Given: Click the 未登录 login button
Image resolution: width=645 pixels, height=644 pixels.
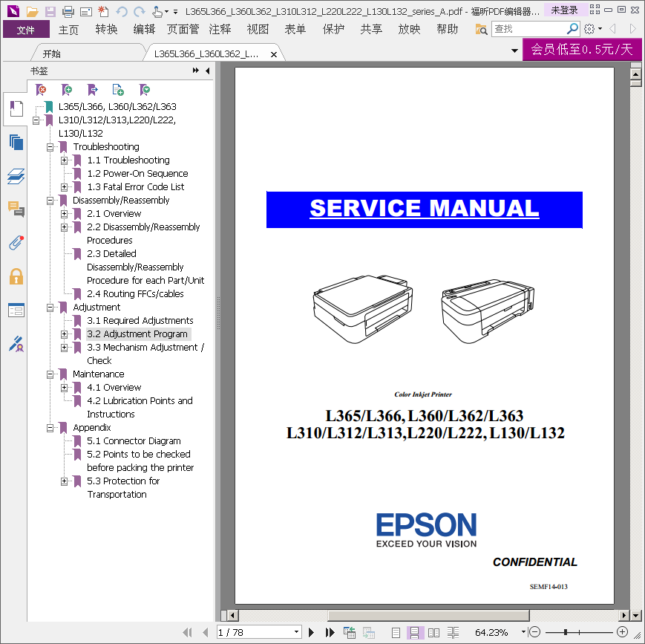Looking at the screenshot, I should pos(564,10).
